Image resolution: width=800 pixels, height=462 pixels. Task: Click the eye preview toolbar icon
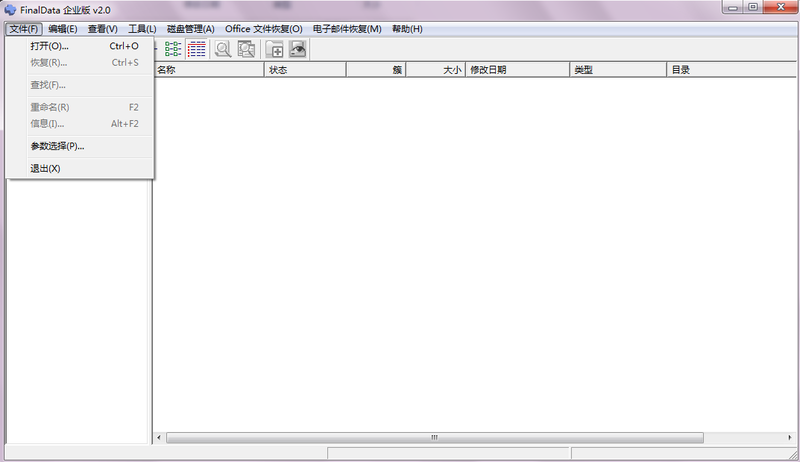coord(298,49)
